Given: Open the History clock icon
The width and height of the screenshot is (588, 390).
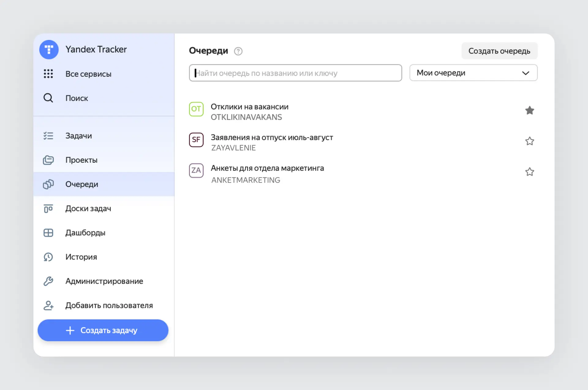Looking at the screenshot, I should coord(48,257).
